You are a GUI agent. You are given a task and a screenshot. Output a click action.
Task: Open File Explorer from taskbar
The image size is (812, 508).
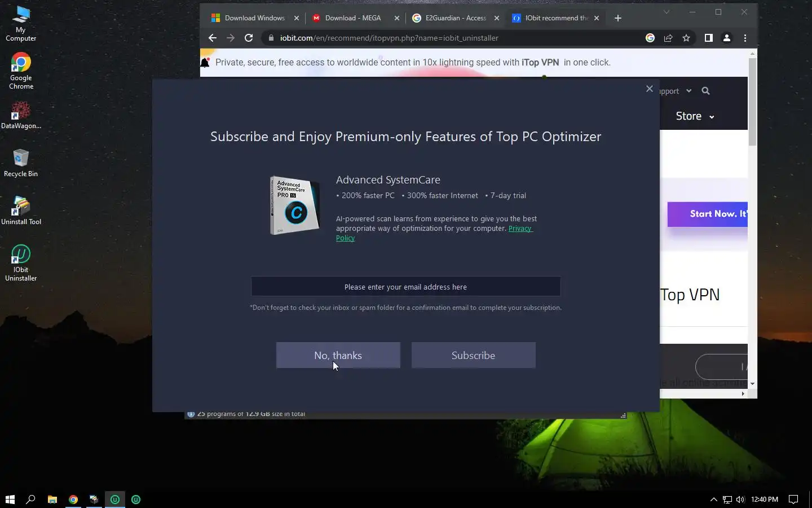52,499
